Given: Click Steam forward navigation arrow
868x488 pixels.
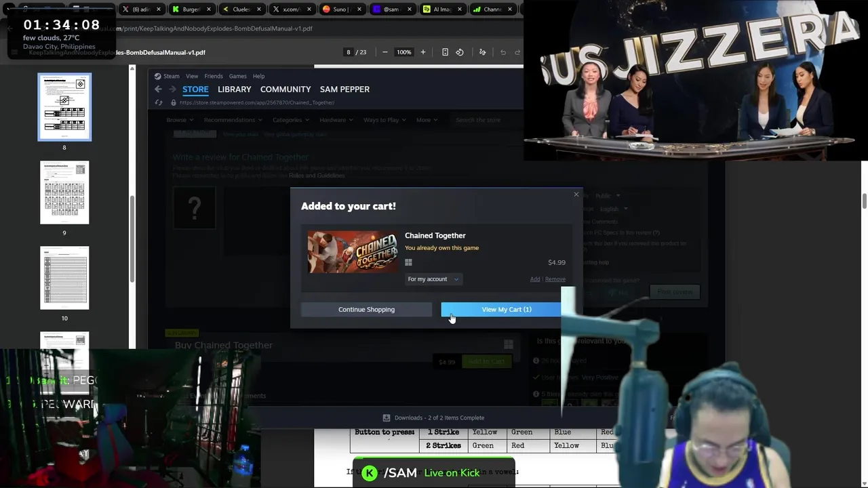Looking at the screenshot, I should click(x=172, y=89).
